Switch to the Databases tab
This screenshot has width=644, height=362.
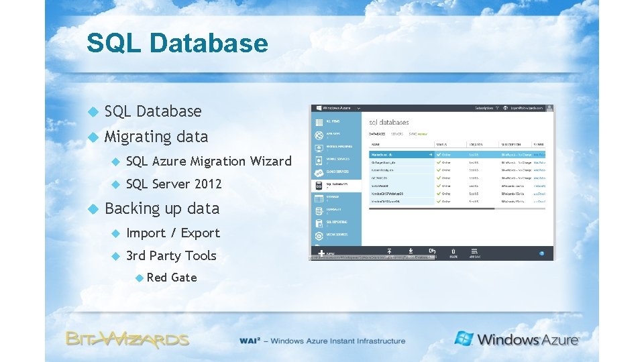tap(377, 134)
